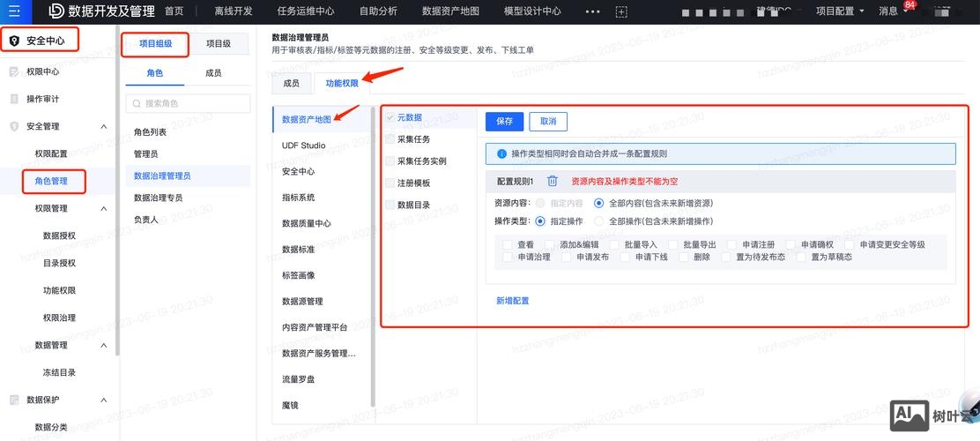Screen dimensions: 980x441
Task: Enable the 批量导入 checkbox
Action: (614, 244)
